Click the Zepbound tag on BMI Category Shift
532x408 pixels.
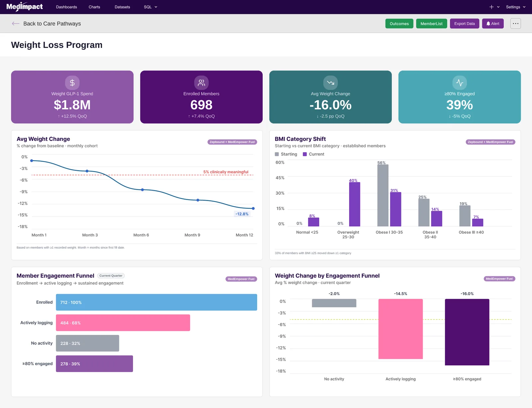pos(490,142)
